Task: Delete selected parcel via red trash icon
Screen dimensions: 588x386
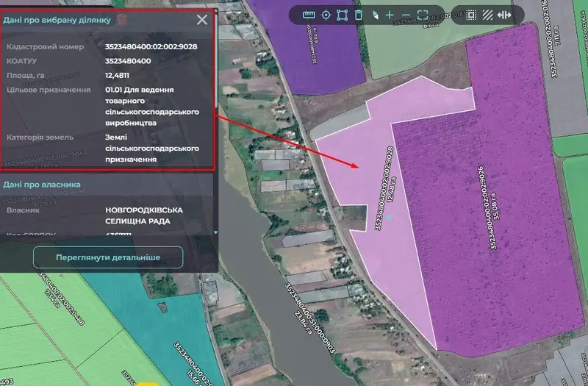Action: [121, 20]
